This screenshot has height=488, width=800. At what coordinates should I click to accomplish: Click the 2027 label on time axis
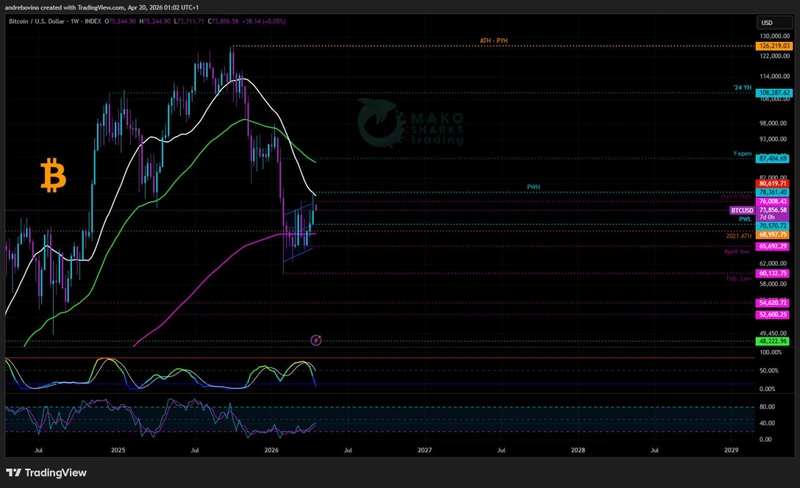tap(425, 451)
